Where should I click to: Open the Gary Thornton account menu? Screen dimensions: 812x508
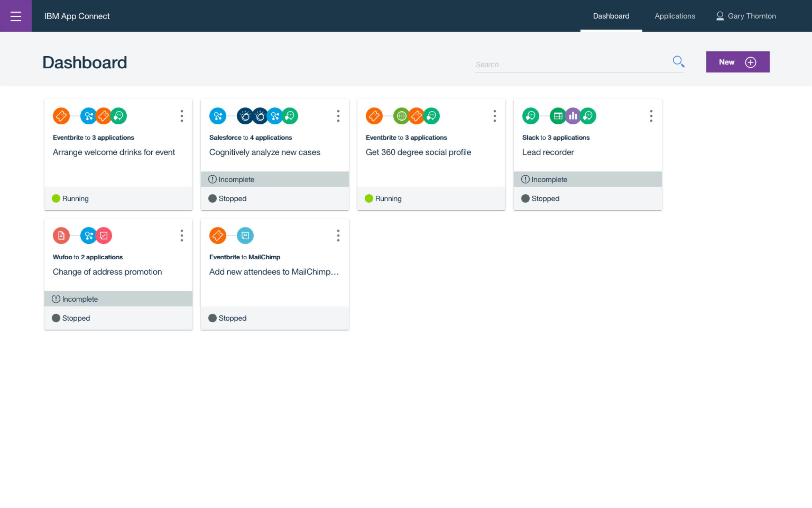(x=746, y=16)
